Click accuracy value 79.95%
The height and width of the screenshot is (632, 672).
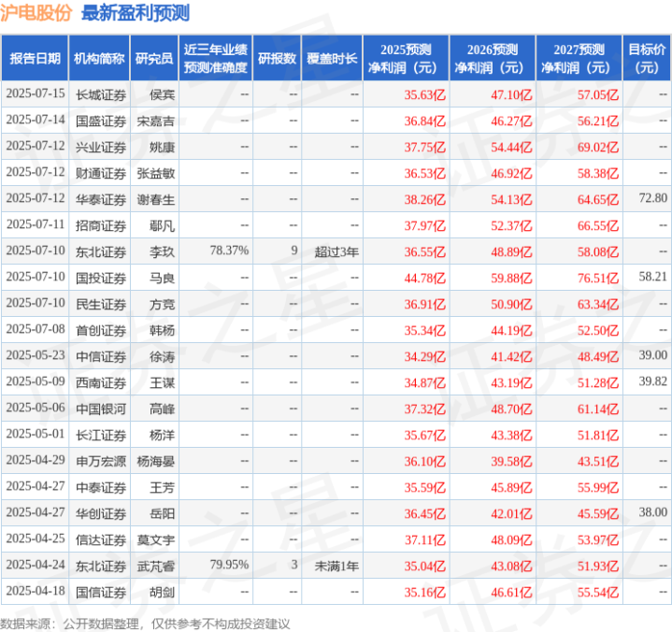tap(229, 565)
